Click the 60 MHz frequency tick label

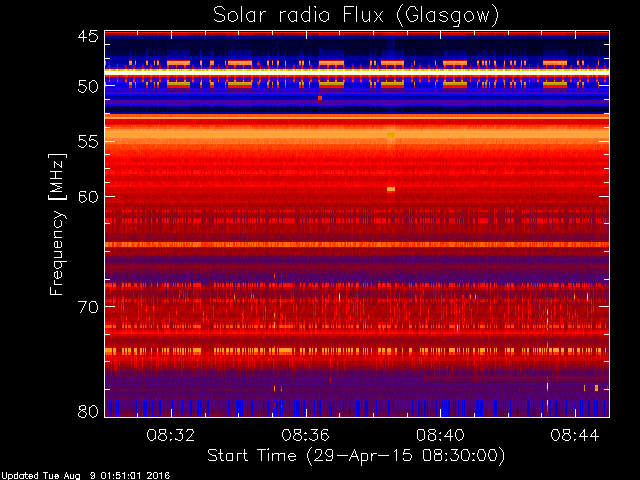pos(88,196)
